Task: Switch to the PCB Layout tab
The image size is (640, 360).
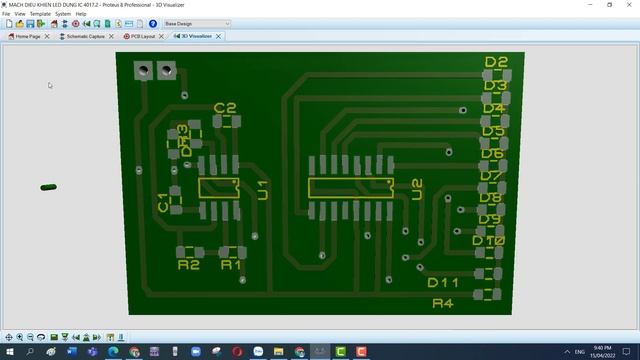Action: (x=140, y=36)
